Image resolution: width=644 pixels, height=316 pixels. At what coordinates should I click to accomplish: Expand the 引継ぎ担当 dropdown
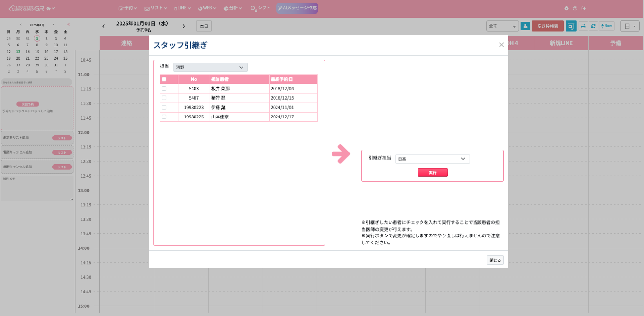pos(432,159)
